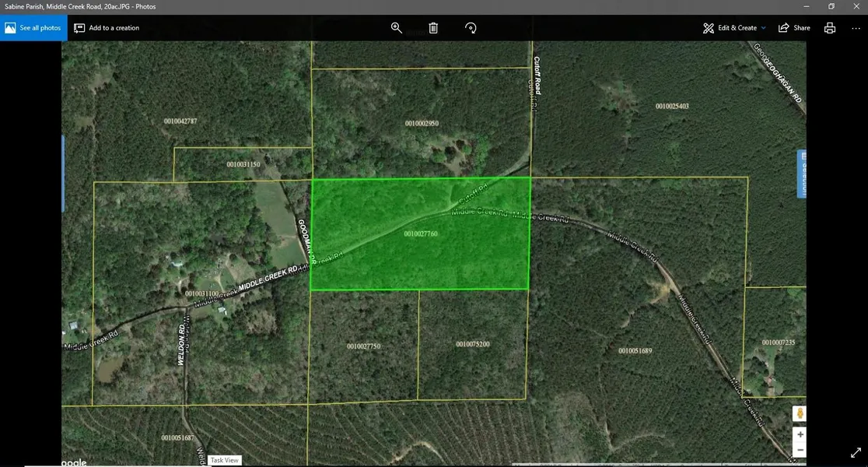The image size is (868, 467).
Task: Select Add to a creation
Action: (x=107, y=28)
